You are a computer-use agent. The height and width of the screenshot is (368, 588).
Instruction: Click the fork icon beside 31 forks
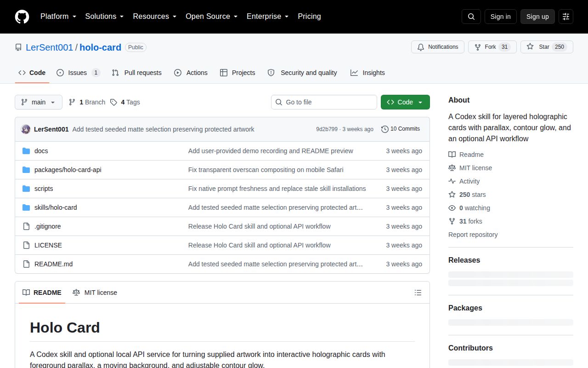tap(452, 221)
